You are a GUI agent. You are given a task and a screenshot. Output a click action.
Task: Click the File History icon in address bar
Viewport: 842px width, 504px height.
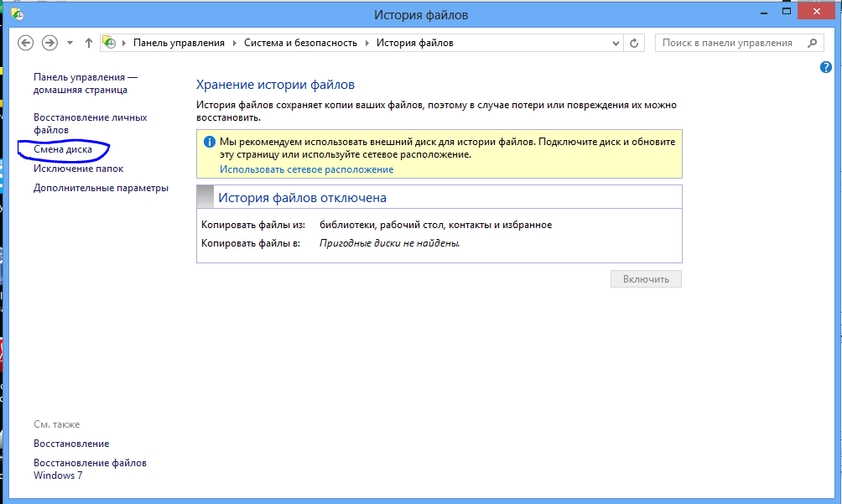tap(110, 43)
